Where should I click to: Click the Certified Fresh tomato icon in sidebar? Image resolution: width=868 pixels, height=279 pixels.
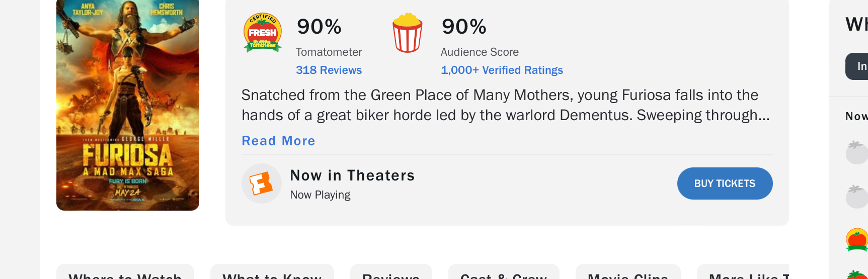point(856,240)
